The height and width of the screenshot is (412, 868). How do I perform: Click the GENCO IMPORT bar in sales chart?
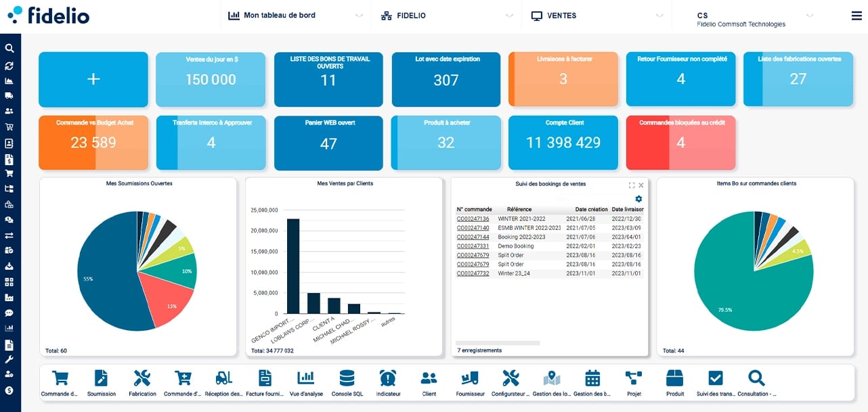pyautogui.click(x=293, y=266)
